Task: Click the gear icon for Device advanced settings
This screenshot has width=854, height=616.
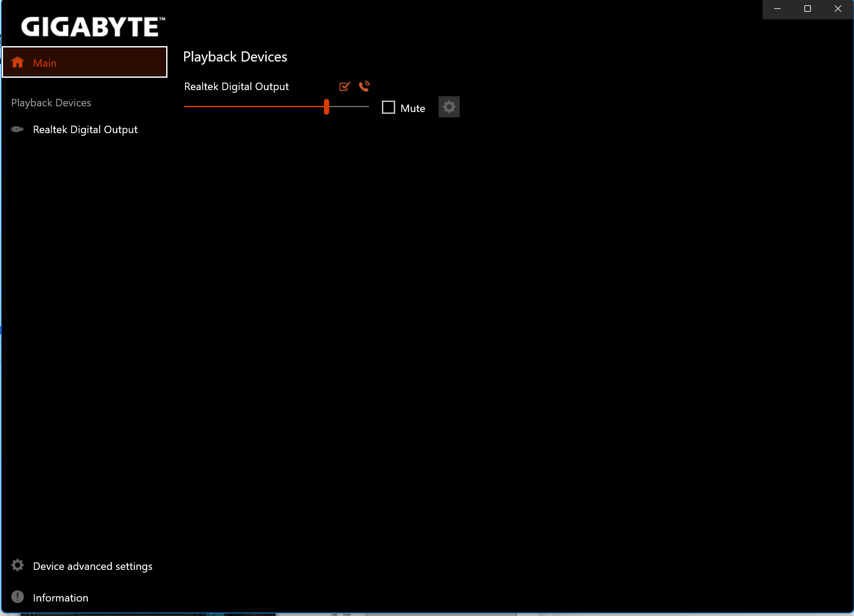Action: point(18,565)
